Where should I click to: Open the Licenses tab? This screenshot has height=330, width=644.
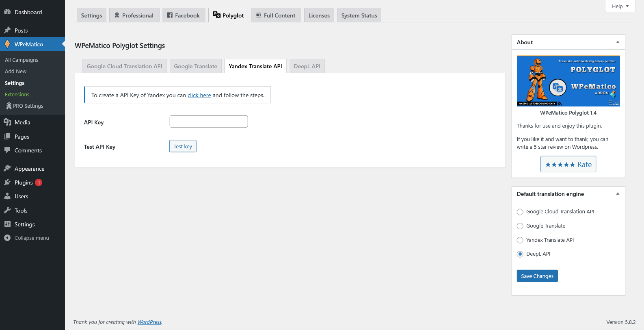point(319,15)
